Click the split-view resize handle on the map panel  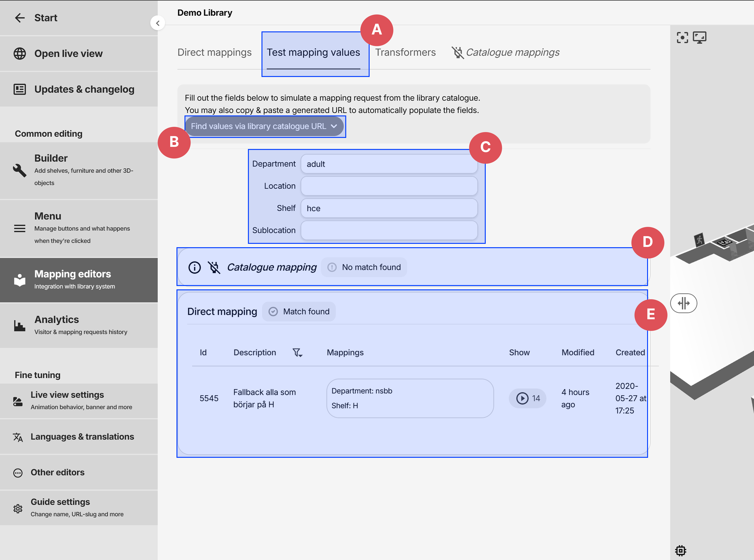coord(684,303)
